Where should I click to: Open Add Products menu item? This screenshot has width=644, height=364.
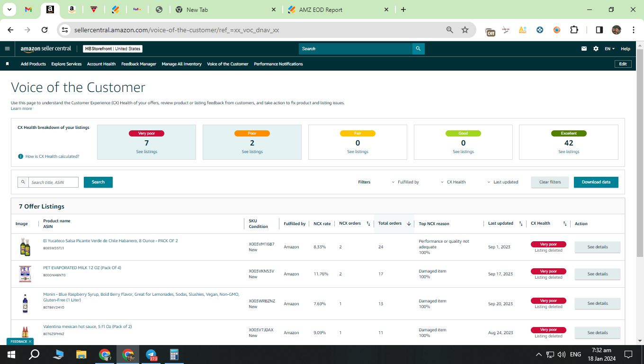point(33,64)
